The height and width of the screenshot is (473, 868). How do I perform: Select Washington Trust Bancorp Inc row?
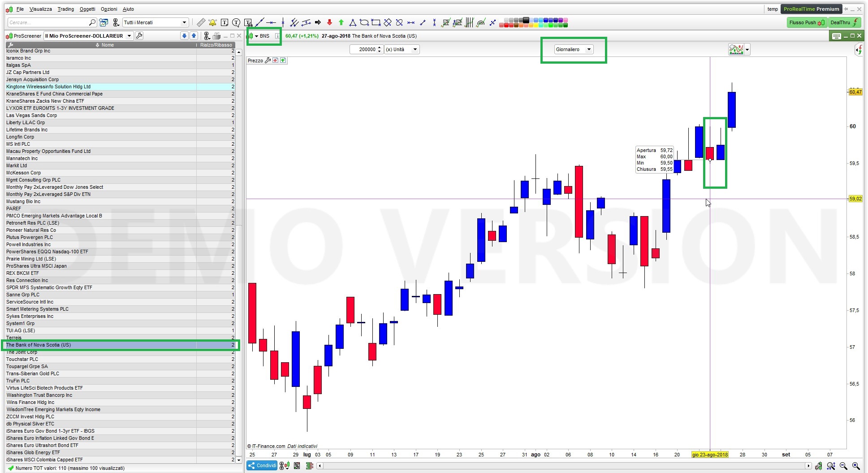[120, 395]
